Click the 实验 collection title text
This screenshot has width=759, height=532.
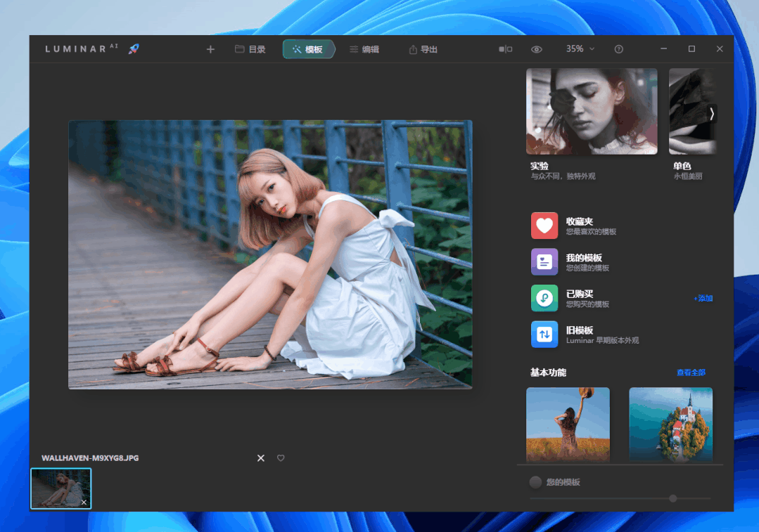pyautogui.click(x=540, y=166)
